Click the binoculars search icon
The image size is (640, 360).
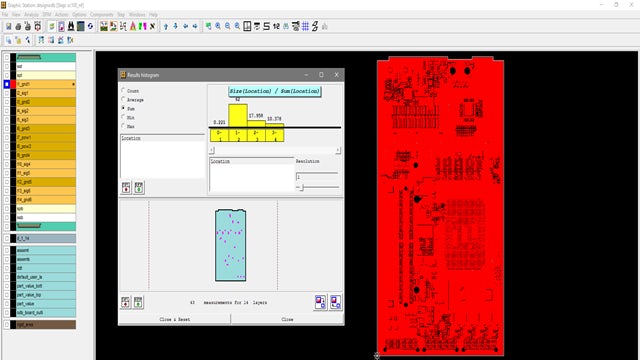[x=71, y=27]
